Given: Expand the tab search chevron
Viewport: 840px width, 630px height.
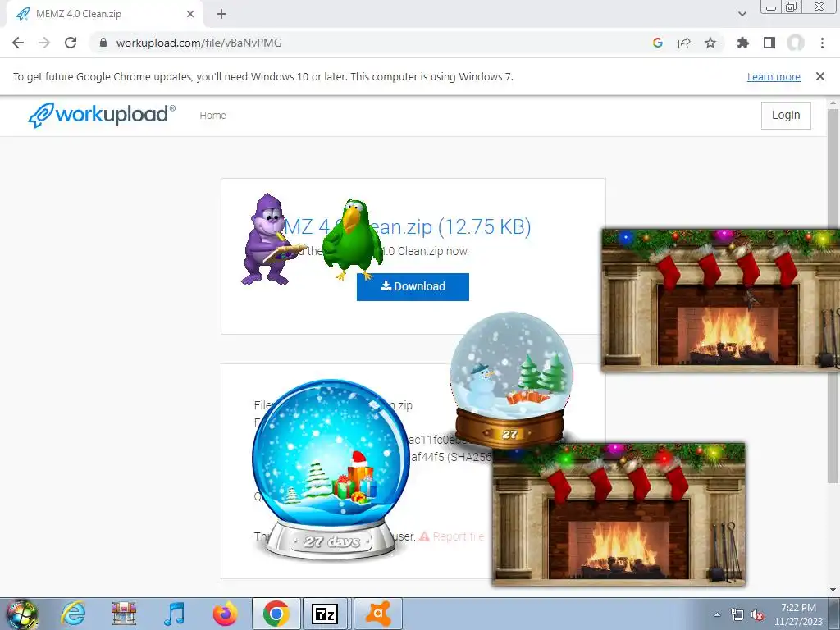Looking at the screenshot, I should [x=742, y=14].
